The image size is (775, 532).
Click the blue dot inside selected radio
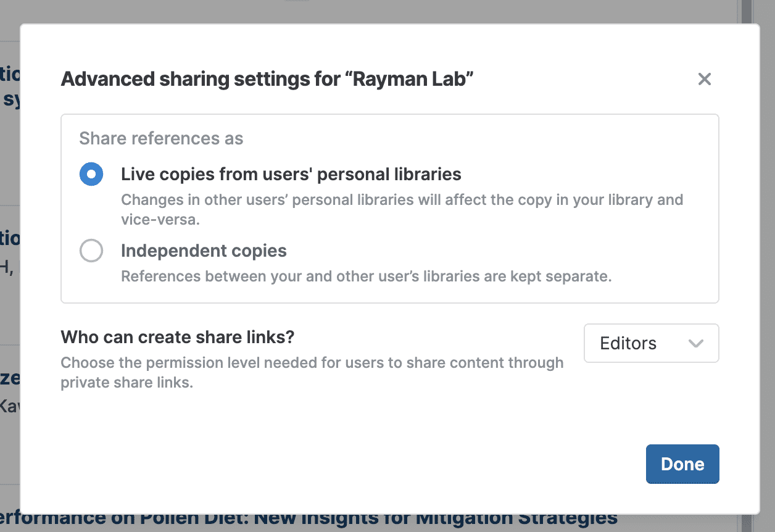pyautogui.click(x=91, y=175)
